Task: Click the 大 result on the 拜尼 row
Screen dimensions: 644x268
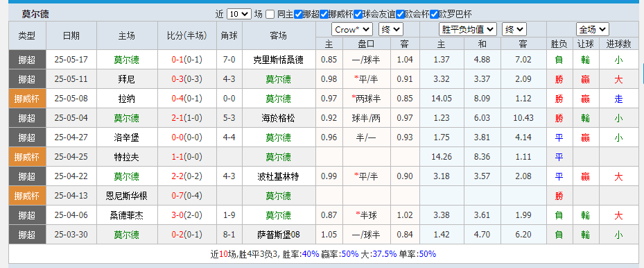Action: click(618, 79)
